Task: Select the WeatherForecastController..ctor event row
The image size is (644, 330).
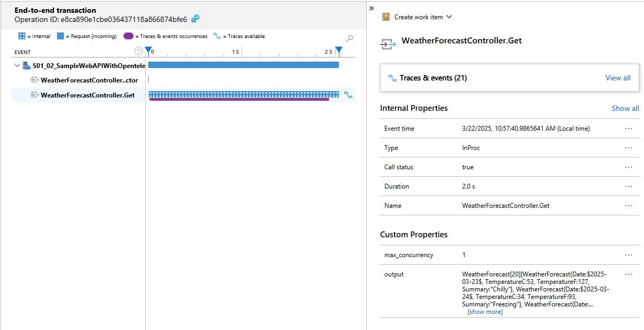Action: (89, 80)
